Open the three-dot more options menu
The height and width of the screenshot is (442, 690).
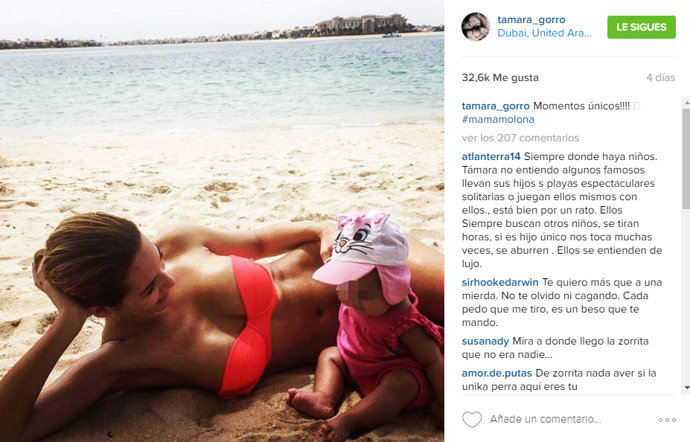[x=667, y=420]
